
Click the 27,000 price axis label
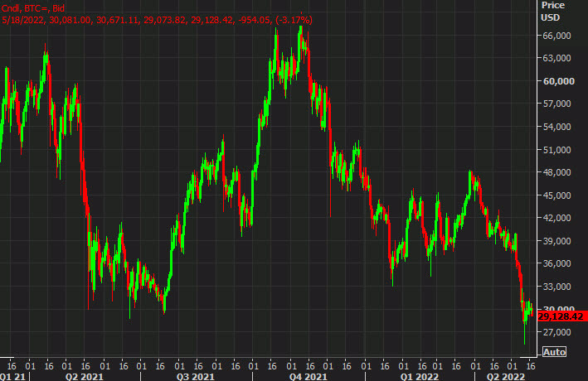557,331
